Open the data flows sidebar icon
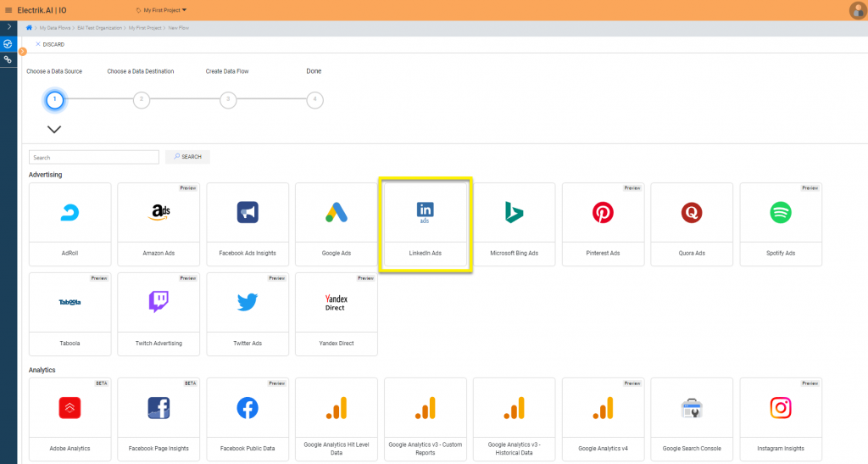The image size is (868, 464). tap(8, 44)
